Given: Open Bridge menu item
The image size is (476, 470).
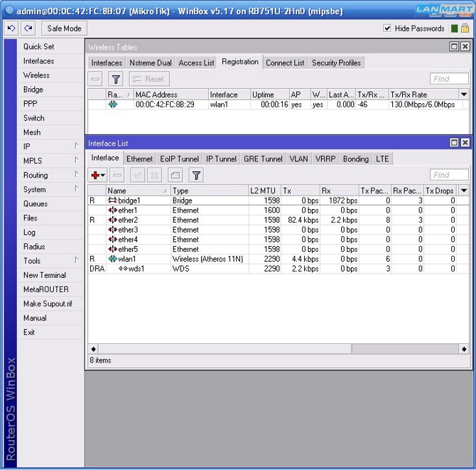Looking at the screenshot, I should tap(50, 90).
